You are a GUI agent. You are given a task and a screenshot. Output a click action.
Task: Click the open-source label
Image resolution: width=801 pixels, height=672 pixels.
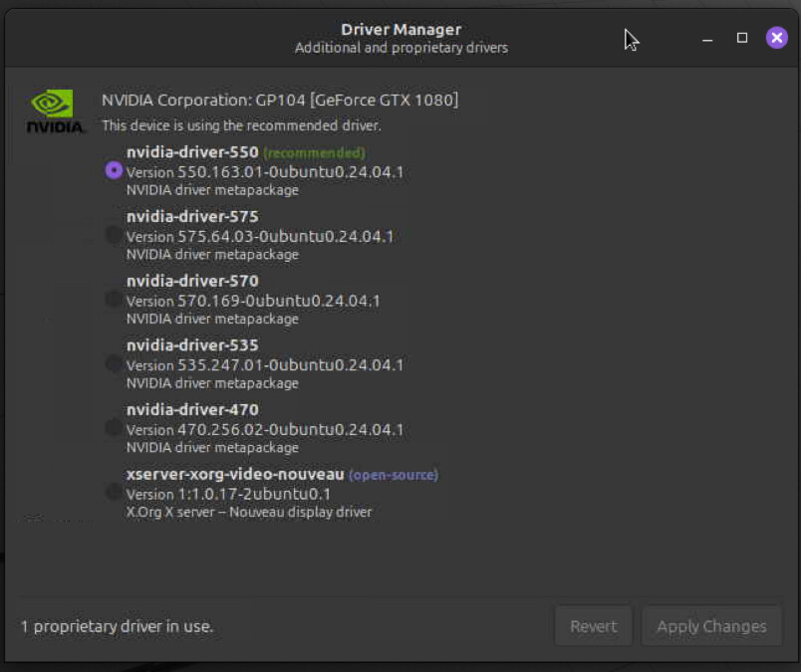point(394,475)
